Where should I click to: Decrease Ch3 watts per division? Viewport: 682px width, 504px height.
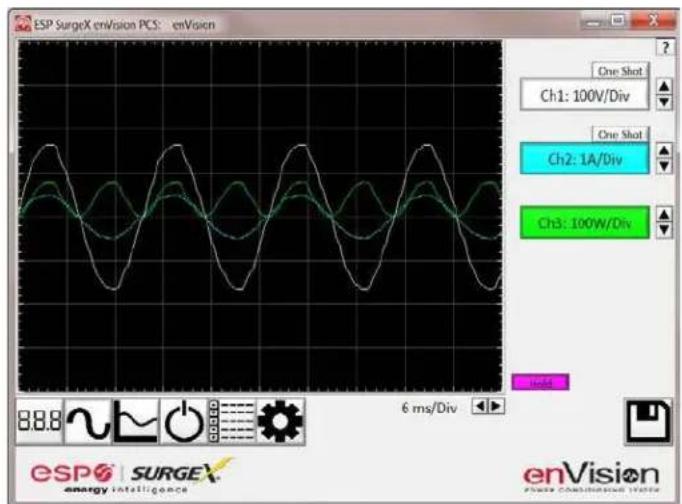coord(664,230)
